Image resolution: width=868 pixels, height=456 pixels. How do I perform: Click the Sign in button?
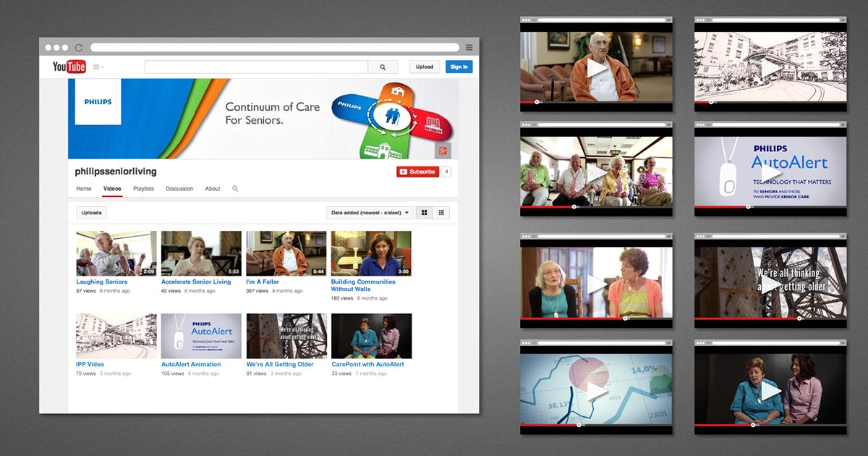[x=459, y=67]
